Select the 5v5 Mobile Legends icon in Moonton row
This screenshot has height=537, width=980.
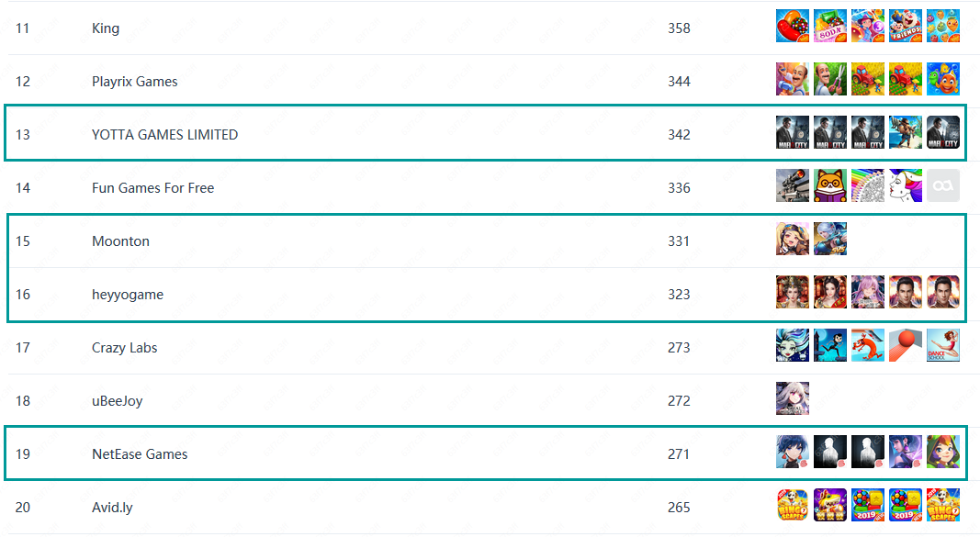coord(830,239)
